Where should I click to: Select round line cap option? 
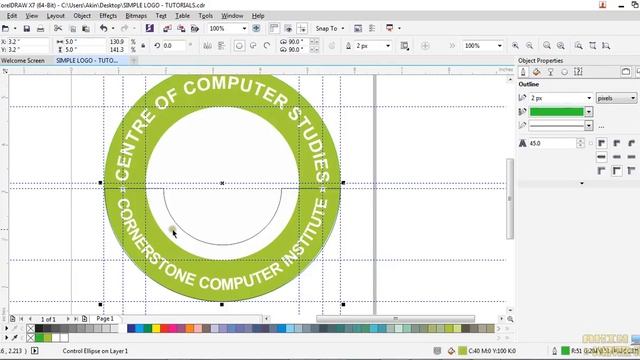pos(617,157)
